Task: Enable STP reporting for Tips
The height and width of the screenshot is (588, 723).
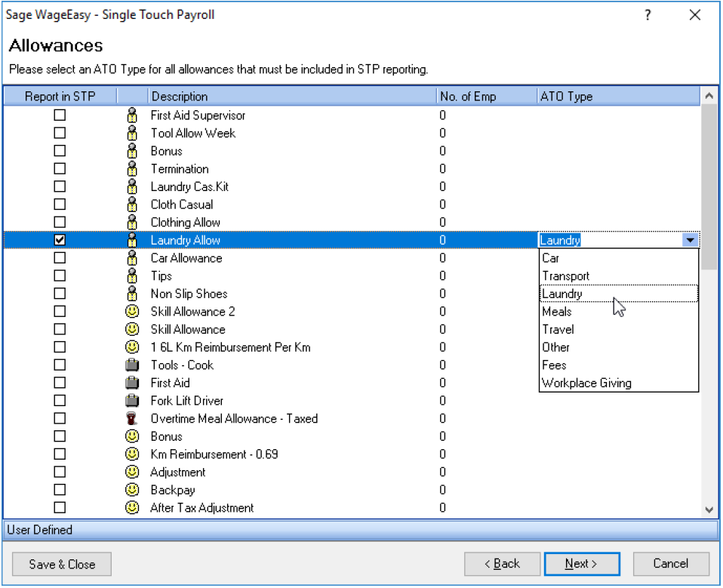Action: tap(60, 276)
